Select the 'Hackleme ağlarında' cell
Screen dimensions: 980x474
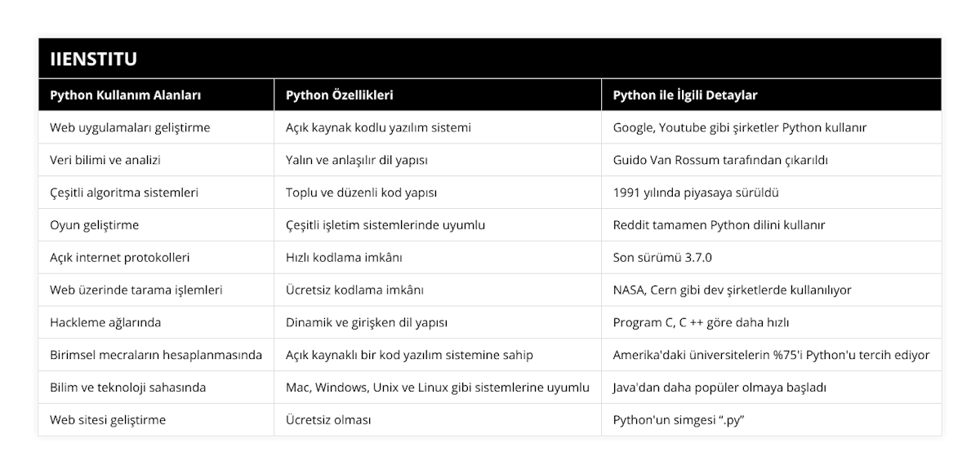(x=105, y=322)
